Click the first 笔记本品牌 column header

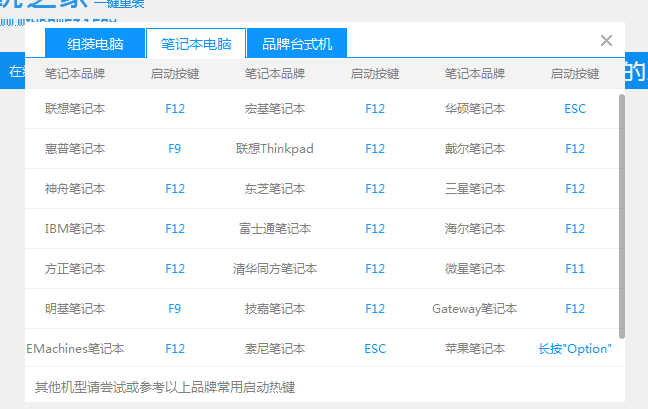[75, 74]
